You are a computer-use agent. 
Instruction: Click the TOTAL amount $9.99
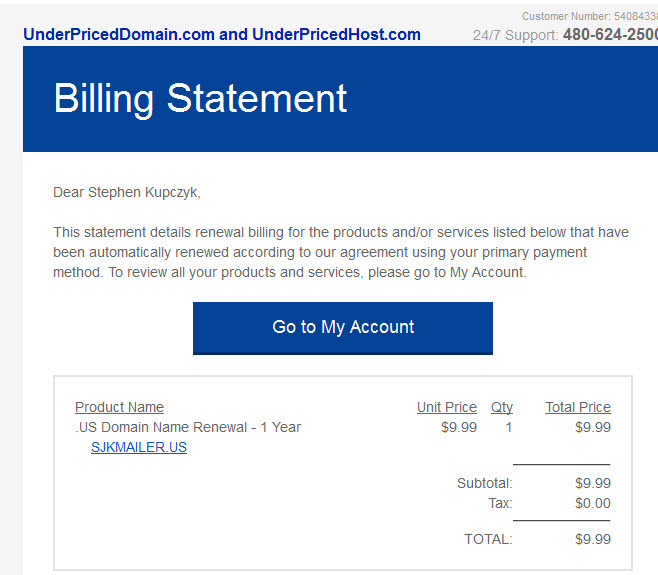[593, 539]
